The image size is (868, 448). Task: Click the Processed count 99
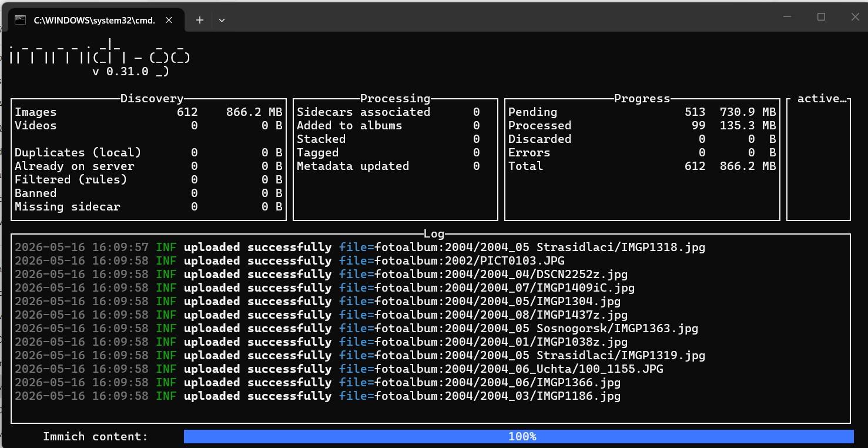coord(699,125)
